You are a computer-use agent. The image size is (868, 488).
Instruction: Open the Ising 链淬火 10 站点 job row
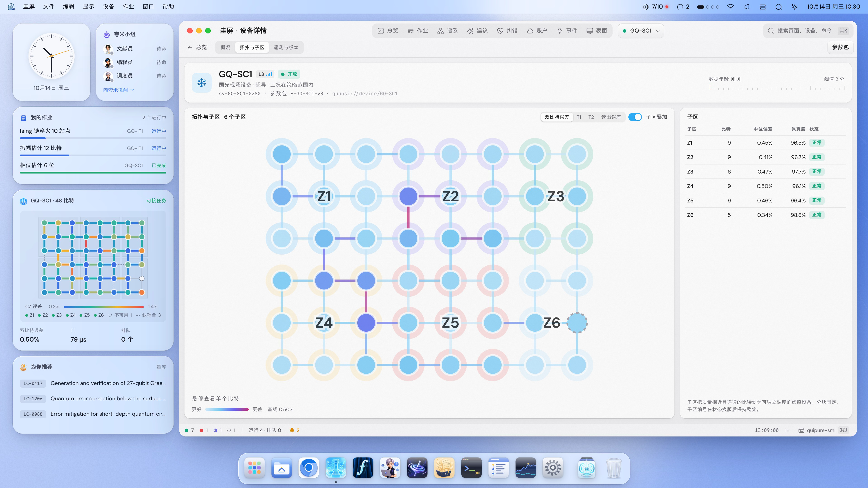point(93,133)
